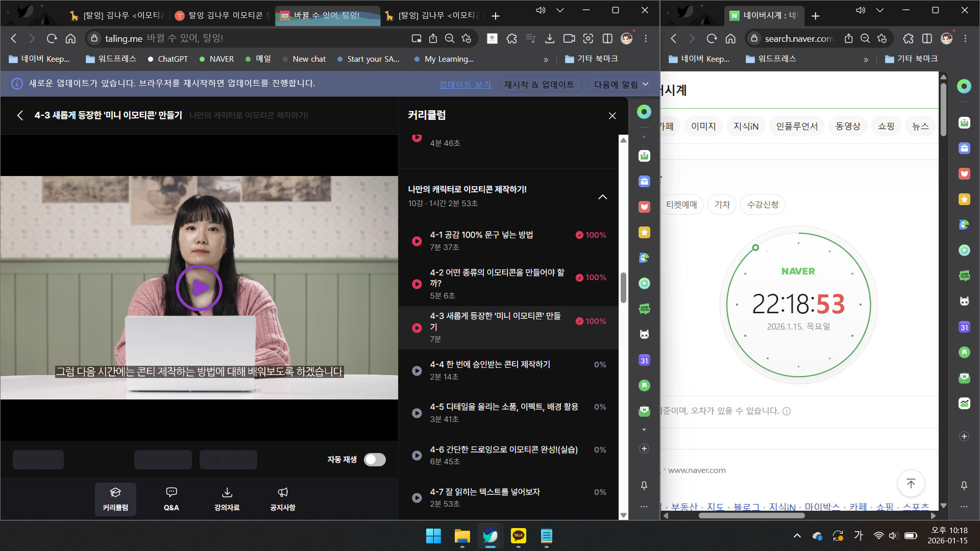The width and height of the screenshot is (980, 551).
Task: Collapse the 나만의 캐릭터로 이모티콘 제작하기 section
Action: coord(602,197)
